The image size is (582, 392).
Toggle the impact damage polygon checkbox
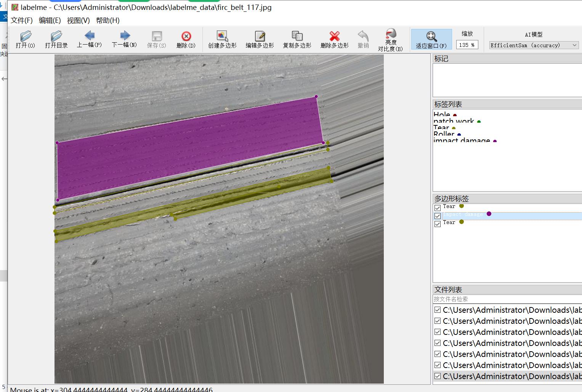438,216
